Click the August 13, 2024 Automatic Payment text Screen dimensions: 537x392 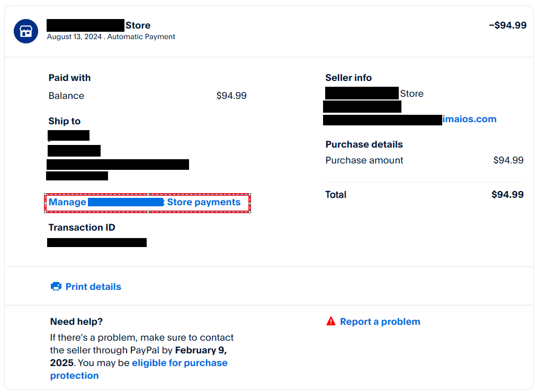click(111, 37)
